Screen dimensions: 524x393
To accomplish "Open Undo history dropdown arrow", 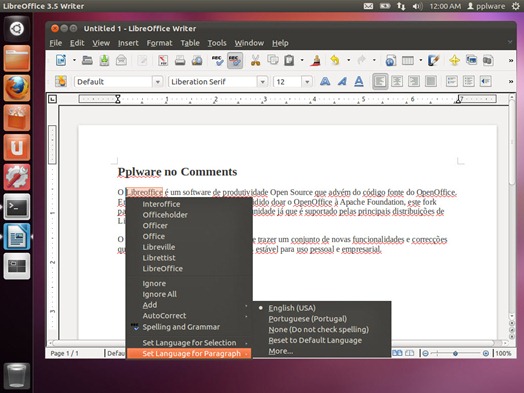I will (x=349, y=60).
